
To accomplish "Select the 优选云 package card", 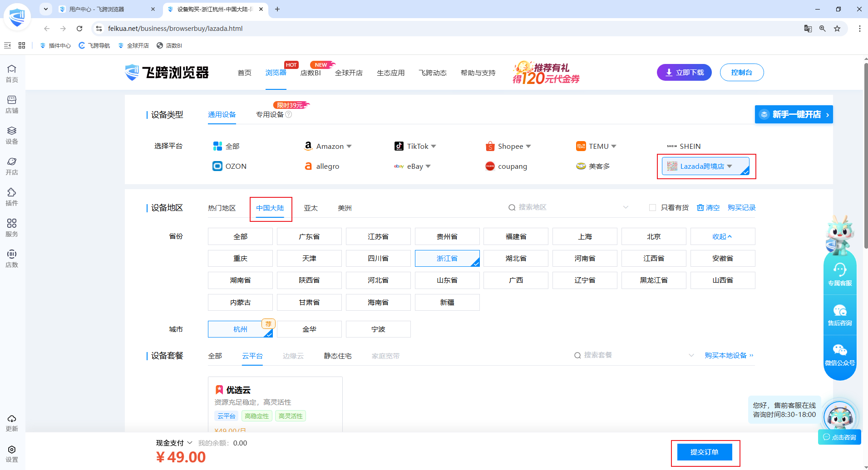I will [275, 404].
